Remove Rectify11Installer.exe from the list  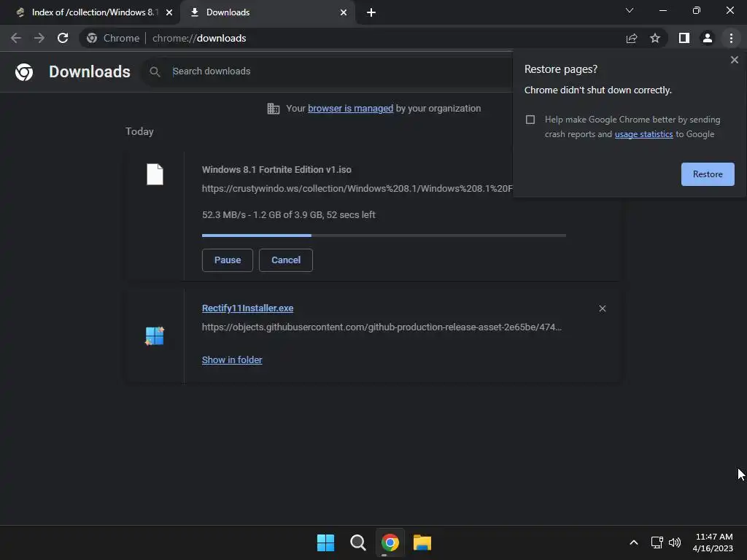(x=602, y=308)
